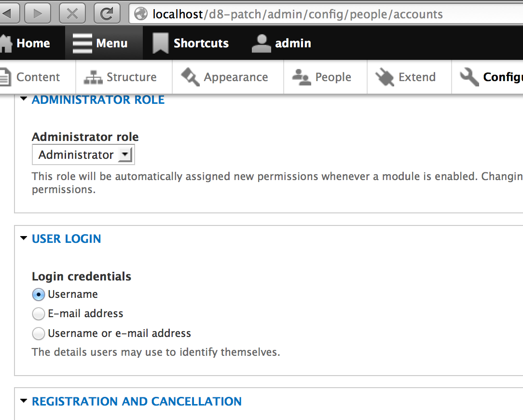Open the Shortcuts bookmark icon
The height and width of the screenshot is (420, 523).
click(160, 42)
